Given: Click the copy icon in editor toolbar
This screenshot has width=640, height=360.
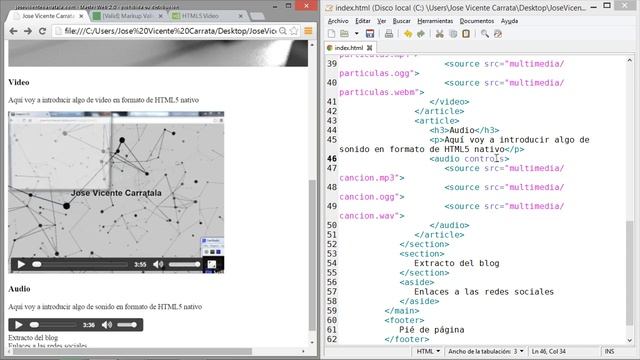Looking at the screenshot, I should (453, 34).
